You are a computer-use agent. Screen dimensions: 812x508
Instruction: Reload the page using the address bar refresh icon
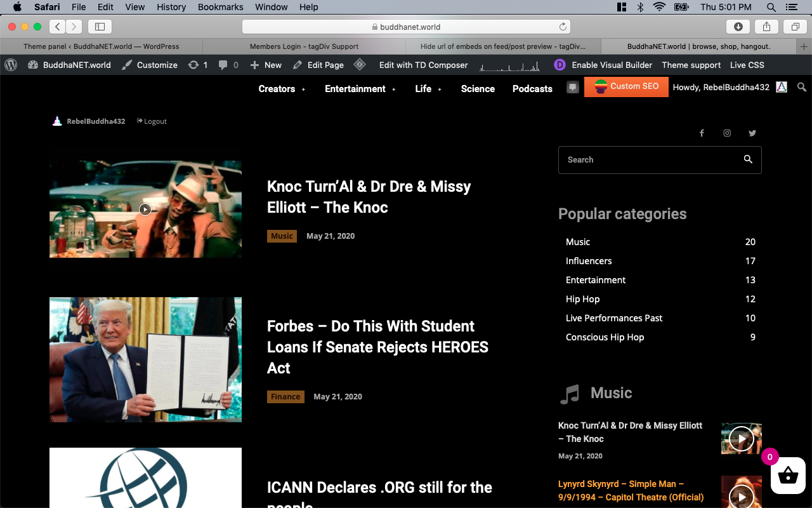(x=563, y=27)
